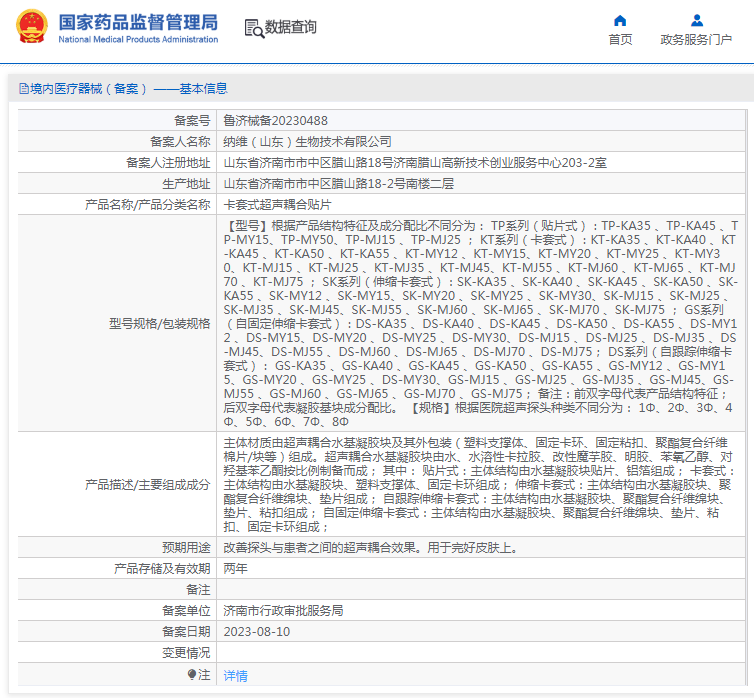Click the 产品名称/产品分类名称 label
The height and width of the screenshot is (698, 754).
(x=148, y=205)
